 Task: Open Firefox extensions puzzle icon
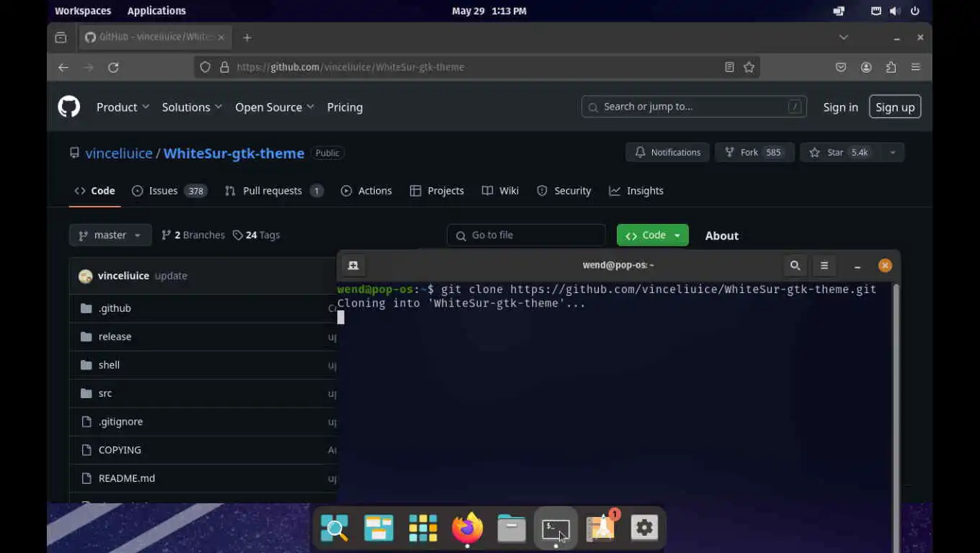(x=891, y=67)
